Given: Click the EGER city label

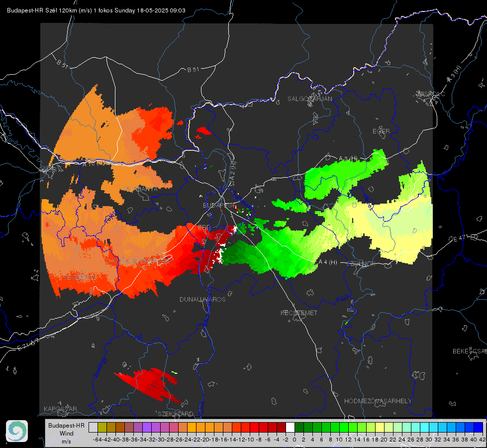Looking at the screenshot, I should pos(381,131).
